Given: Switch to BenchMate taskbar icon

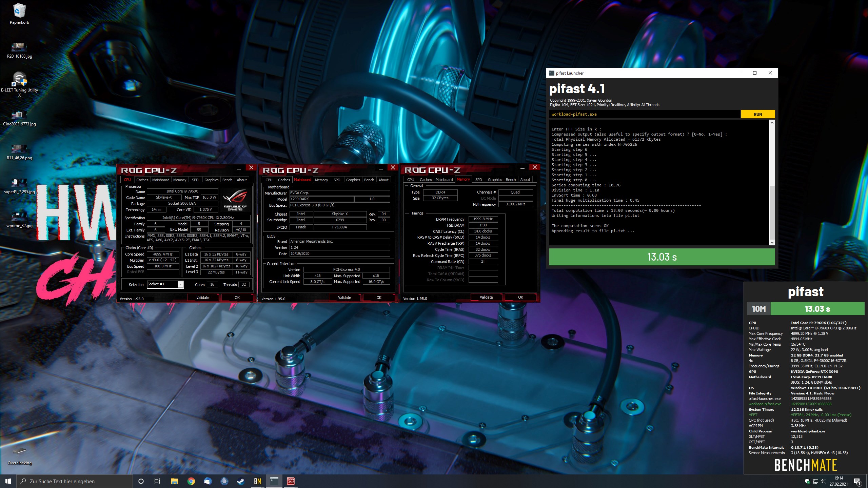Looking at the screenshot, I should tap(257, 481).
